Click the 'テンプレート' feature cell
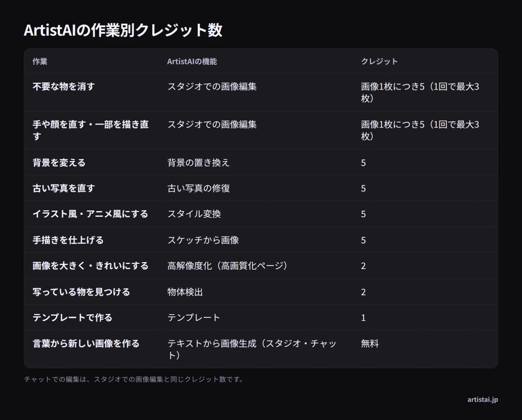522x420 pixels. (194, 317)
